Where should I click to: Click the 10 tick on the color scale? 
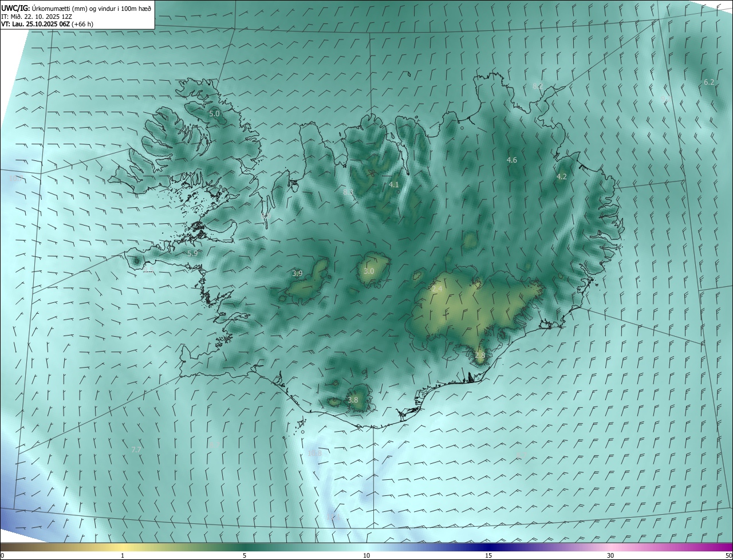366,556
